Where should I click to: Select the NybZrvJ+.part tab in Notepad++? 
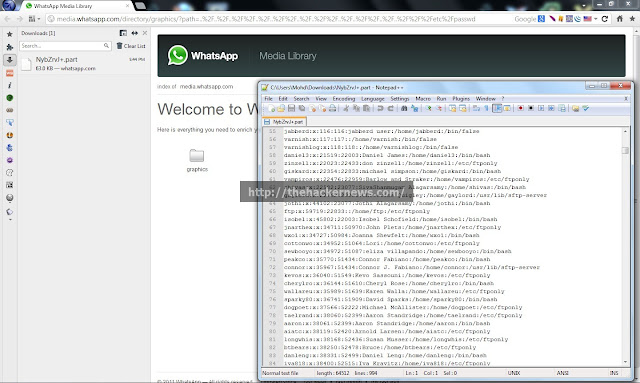coord(284,122)
